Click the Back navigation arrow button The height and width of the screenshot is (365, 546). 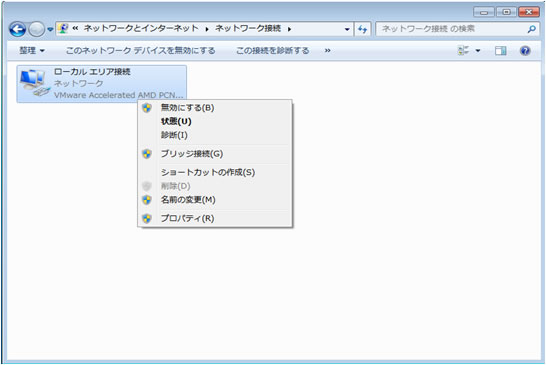[x=17, y=29]
